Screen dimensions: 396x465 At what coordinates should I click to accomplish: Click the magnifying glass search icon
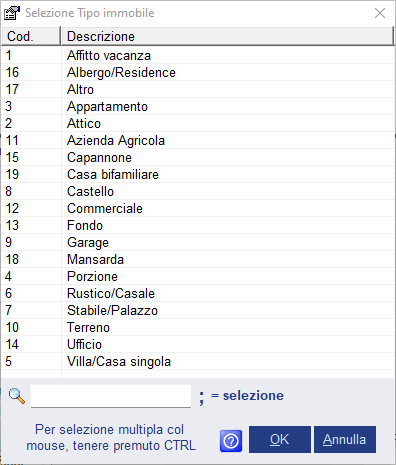(17, 396)
